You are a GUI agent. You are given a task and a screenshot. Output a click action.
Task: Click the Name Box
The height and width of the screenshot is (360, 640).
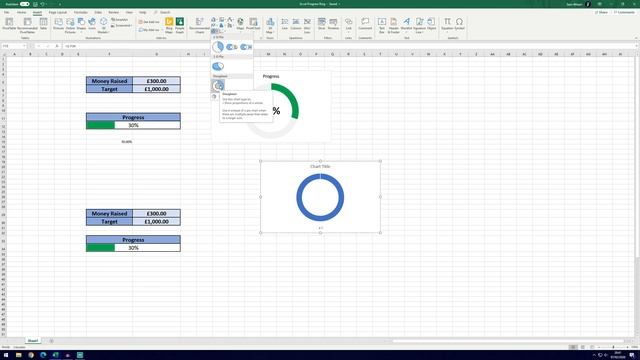click(x=14, y=46)
